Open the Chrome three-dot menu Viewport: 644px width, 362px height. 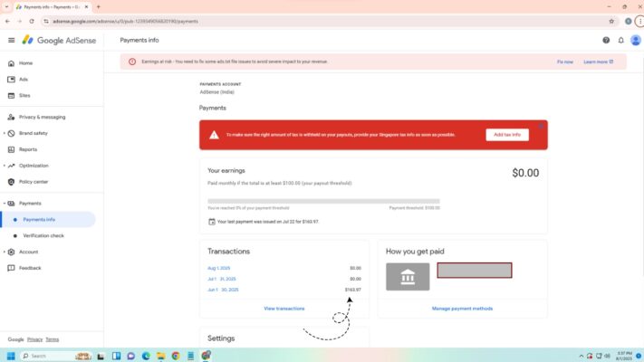pos(639,22)
